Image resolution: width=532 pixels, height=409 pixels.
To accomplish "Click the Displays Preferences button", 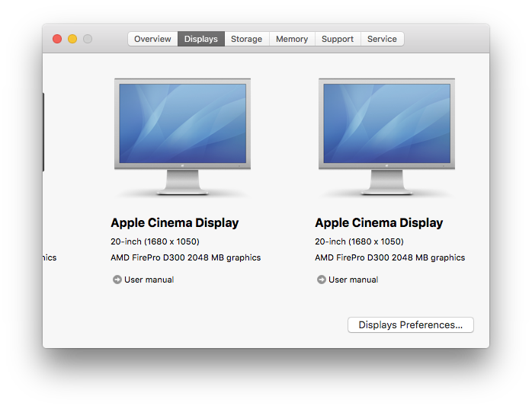I will tap(411, 325).
